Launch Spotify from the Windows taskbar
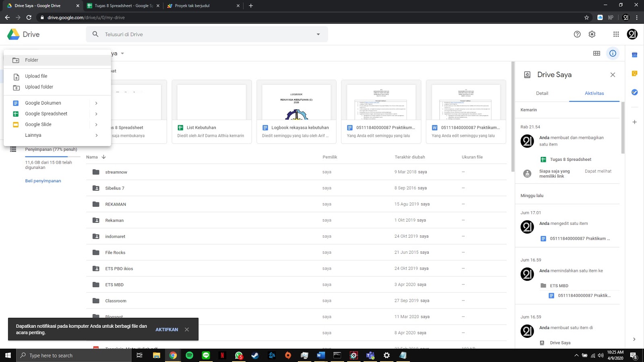Screen dimensions: 644x362 (x=189, y=355)
